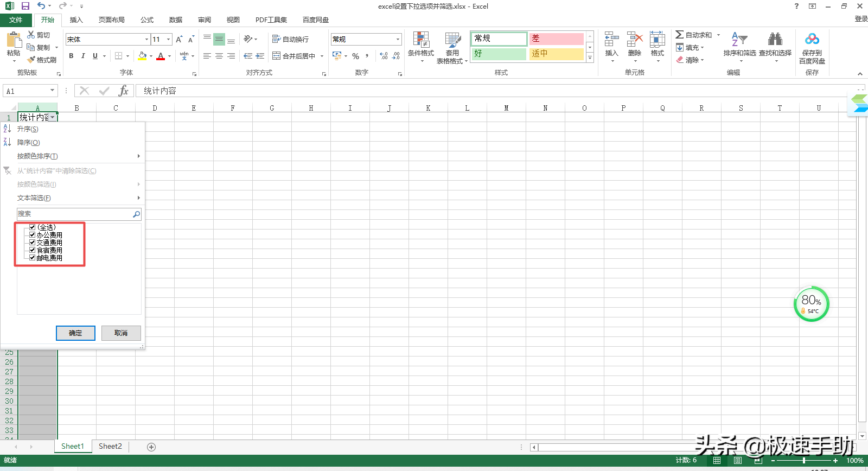Increase decimal places
This screenshot has height=471, width=868.
(384, 56)
